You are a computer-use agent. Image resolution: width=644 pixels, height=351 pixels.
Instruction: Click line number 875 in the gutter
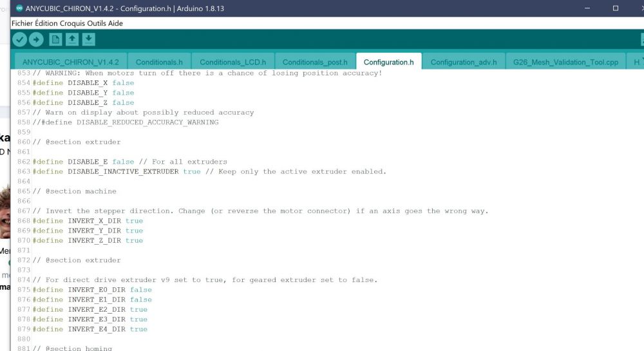[x=24, y=290]
